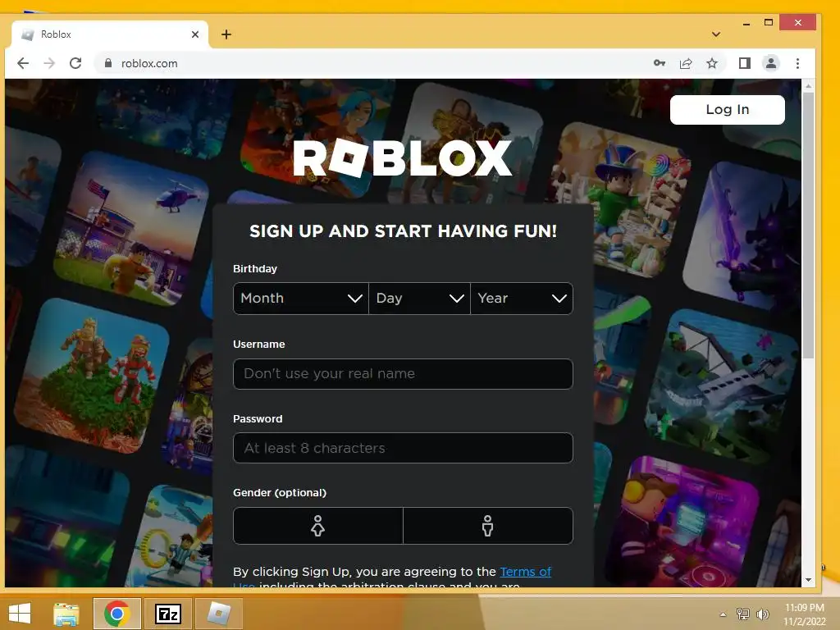Viewport: 840px width, 630px height.
Task: Click the helicopter game thumbnail
Action: [x=130, y=229]
